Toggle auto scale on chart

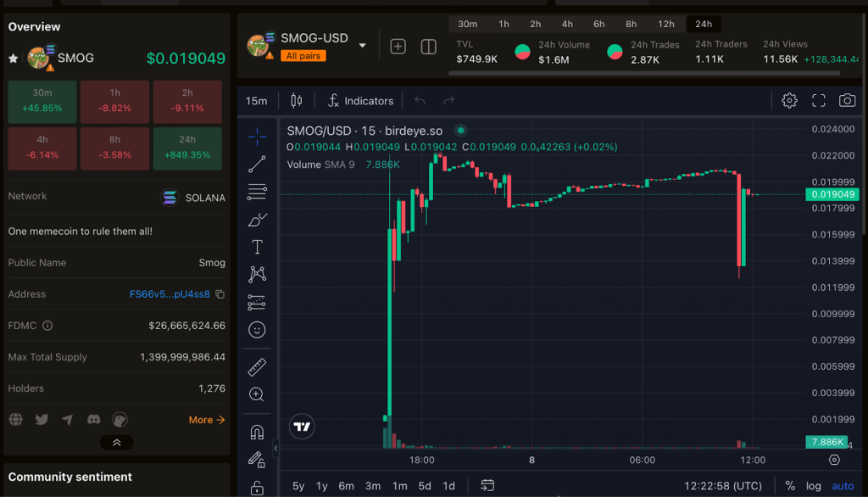843,486
